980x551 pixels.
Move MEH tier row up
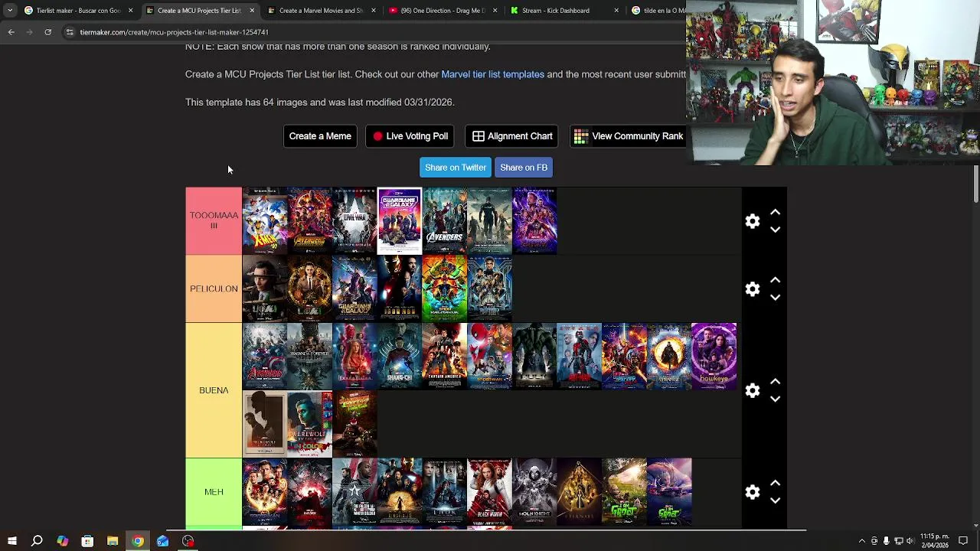pyautogui.click(x=775, y=484)
